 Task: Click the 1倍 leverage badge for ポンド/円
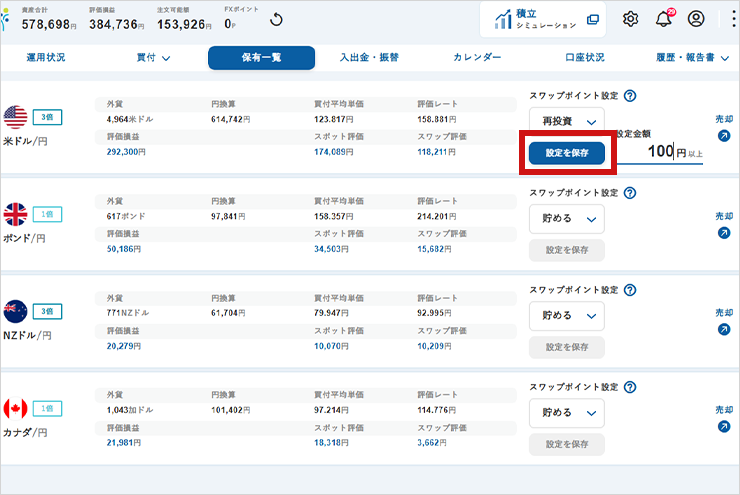pyautogui.click(x=47, y=214)
